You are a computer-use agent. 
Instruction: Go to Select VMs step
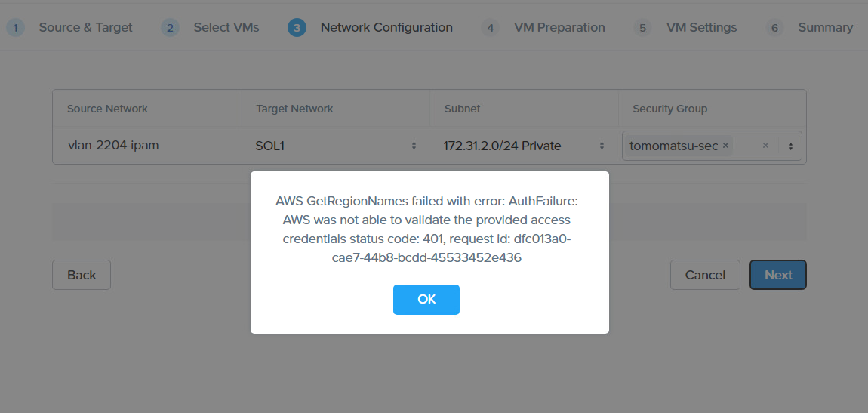tap(226, 28)
